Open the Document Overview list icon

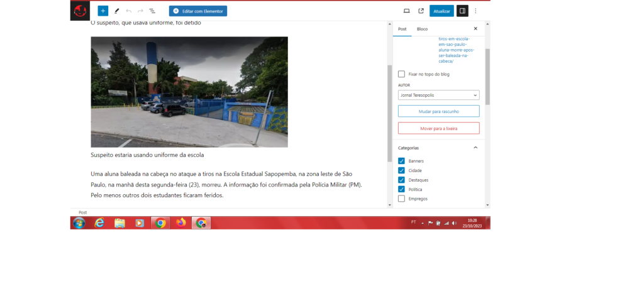point(152,11)
